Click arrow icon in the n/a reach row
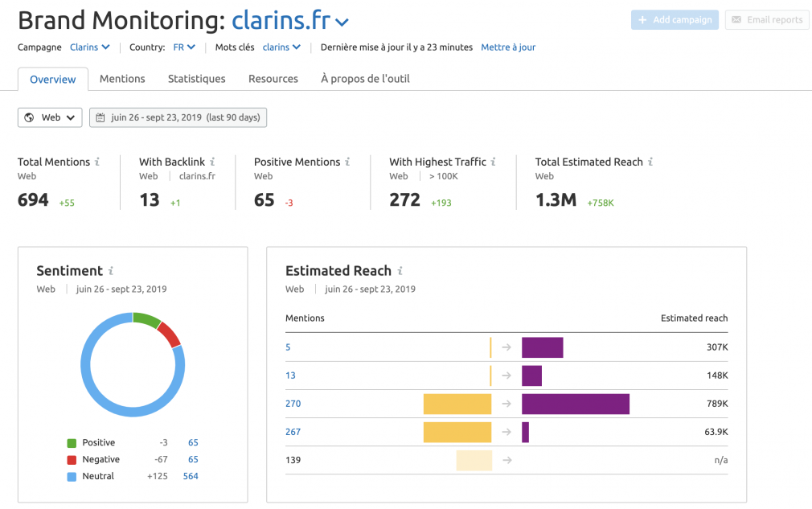The width and height of the screenshot is (812, 509). click(x=506, y=460)
